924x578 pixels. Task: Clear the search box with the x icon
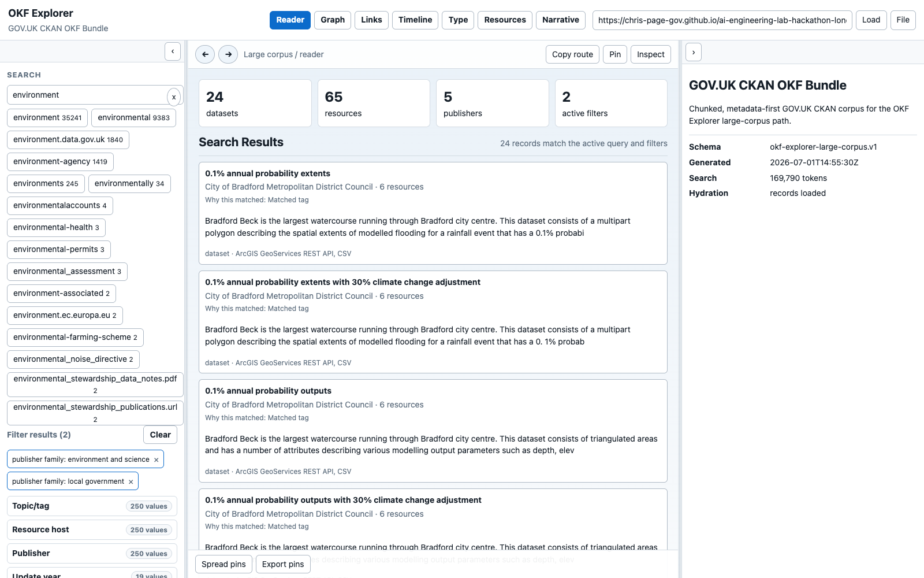click(174, 97)
